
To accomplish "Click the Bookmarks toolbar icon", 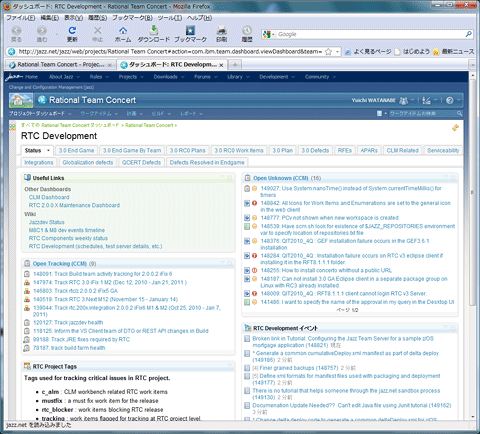I will (190, 34).
